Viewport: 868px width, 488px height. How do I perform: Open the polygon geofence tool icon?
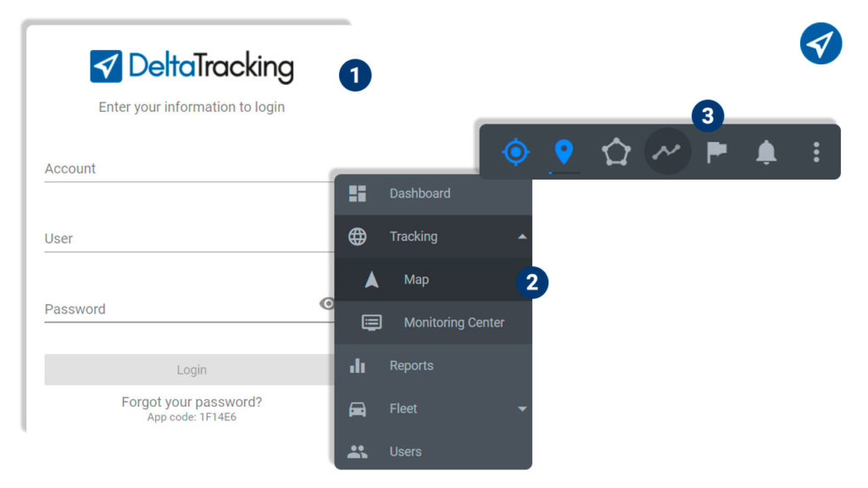pyautogui.click(x=616, y=152)
